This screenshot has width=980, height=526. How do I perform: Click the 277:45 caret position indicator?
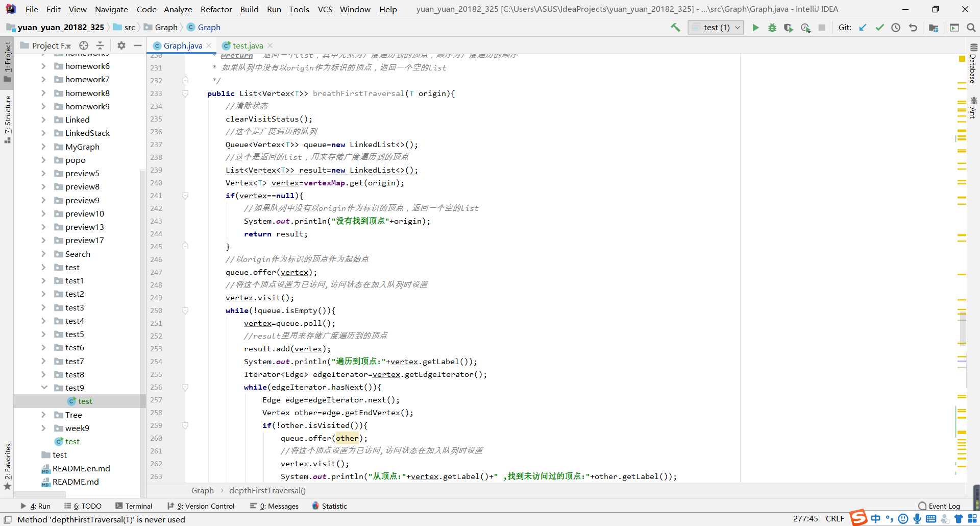(x=805, y=519)
